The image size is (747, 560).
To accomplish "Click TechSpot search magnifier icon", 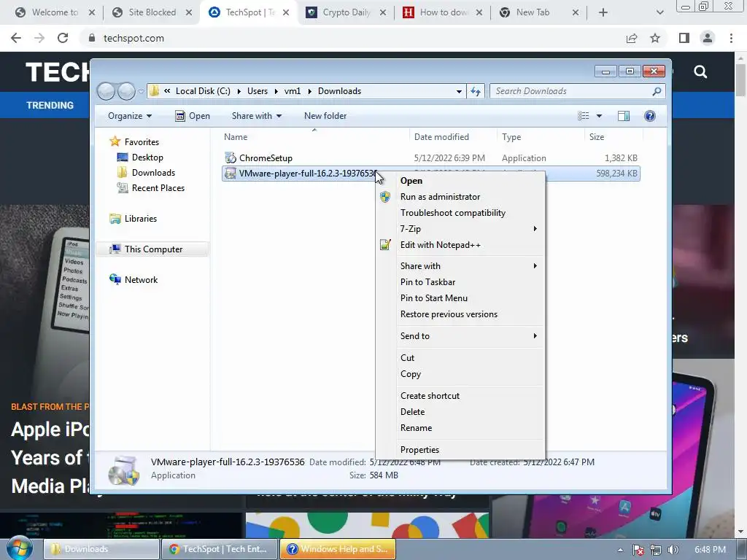I will click(x=700, y=72).
